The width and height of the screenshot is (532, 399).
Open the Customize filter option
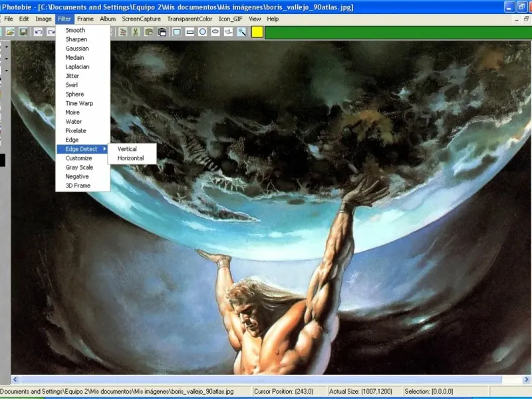click(x=82, y=158)
